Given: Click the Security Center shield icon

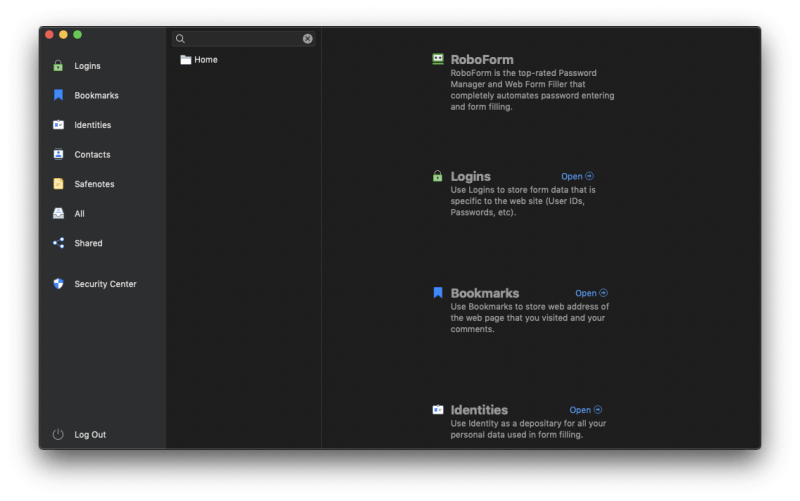Looking at the screenshot, I should 58,284.
